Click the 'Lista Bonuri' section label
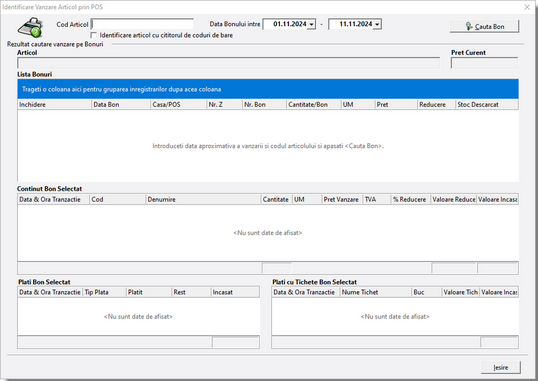The width and height of the screenshot is (538, 381). click(x=35, y=74)
